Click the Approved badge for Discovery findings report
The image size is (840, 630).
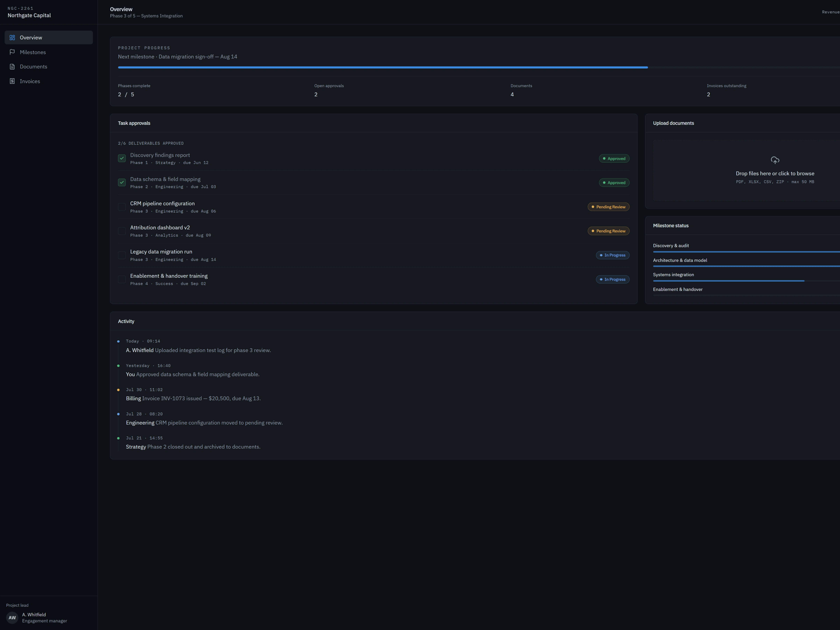614,158
